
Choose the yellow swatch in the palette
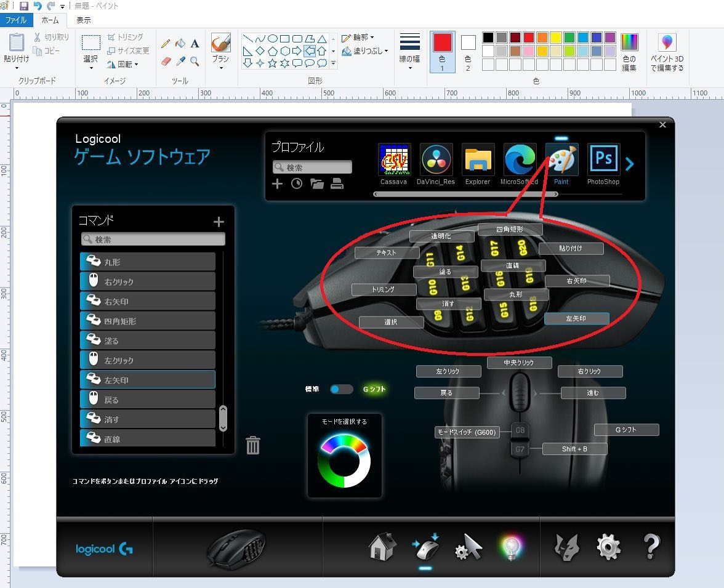[x=556, y=38]
